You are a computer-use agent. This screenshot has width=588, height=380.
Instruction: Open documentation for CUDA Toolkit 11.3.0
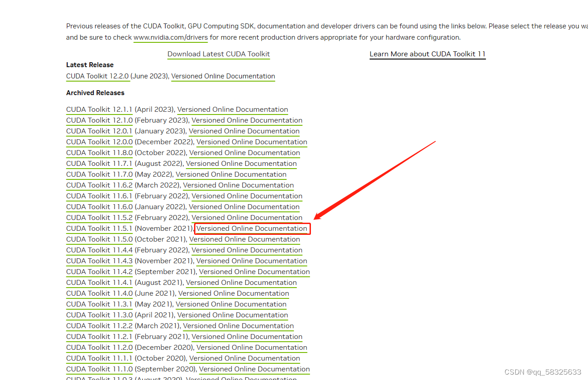[x=232, y=315]
